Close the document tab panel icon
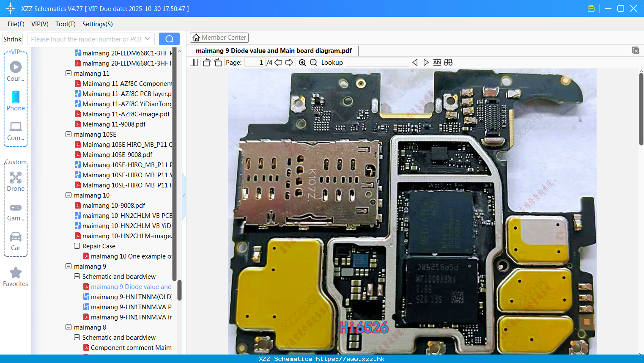 [636, 50]
